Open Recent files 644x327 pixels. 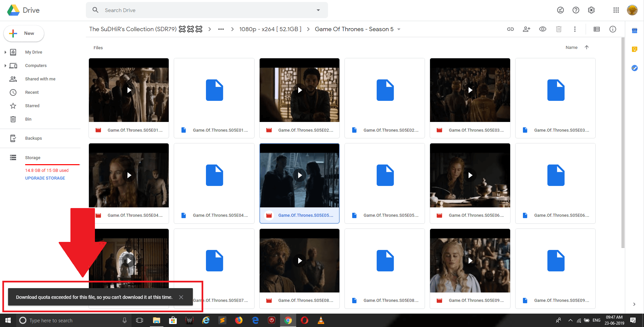click(x=32, y=92)
